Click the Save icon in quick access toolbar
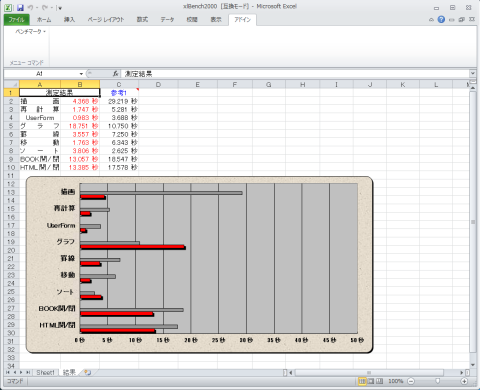 [20, 7]
